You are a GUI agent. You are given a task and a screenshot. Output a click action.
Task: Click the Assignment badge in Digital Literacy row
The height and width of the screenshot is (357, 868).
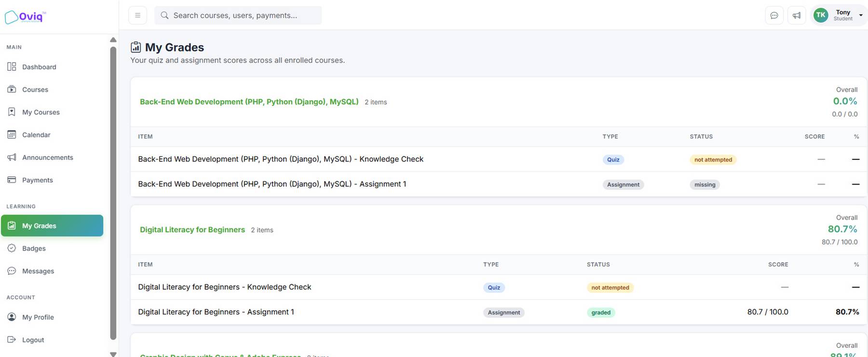click(x=504, y=313)
